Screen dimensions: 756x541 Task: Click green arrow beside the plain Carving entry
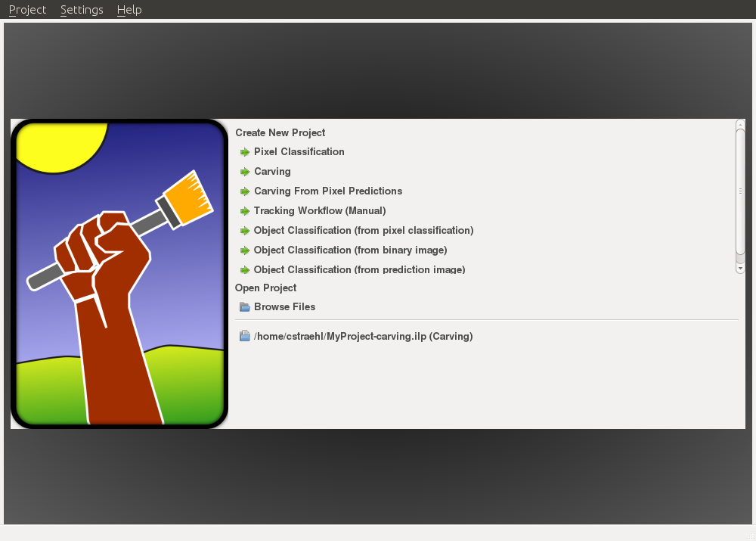pos(245,172)
